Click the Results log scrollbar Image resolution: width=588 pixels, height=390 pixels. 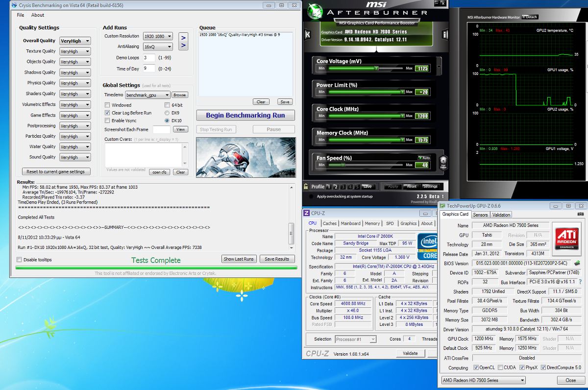click(292, 217)
